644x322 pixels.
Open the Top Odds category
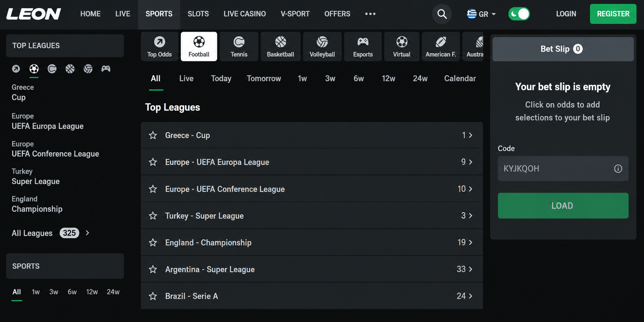[x=159, y=46]
